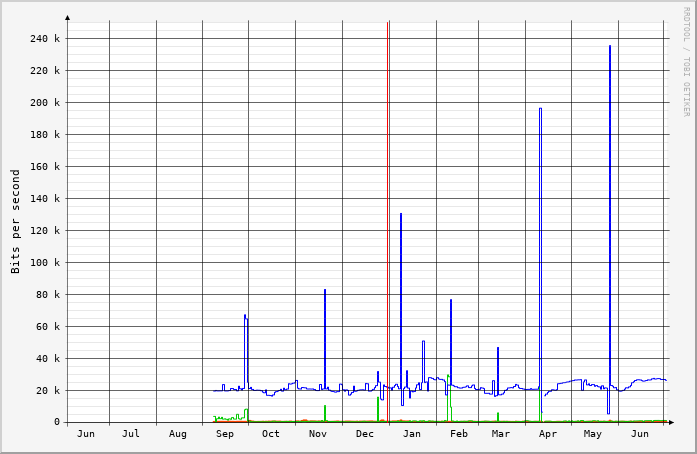Screen dimensions: 697x454
Task: Click the '240 k' y-axis label
Action: point(45,39)
